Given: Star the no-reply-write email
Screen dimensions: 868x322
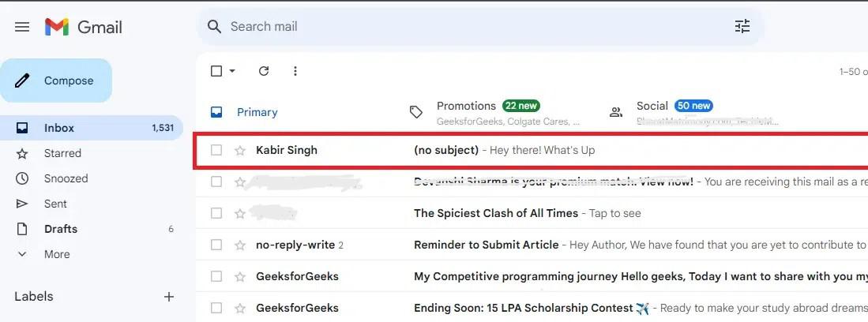Looking at the screenshot, I should (240, 245).
